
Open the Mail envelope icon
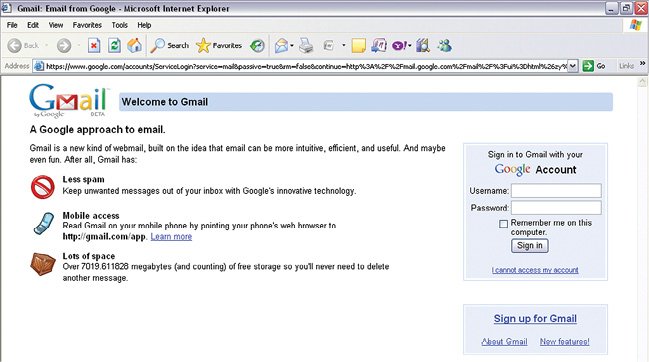(x=281, y=46)
